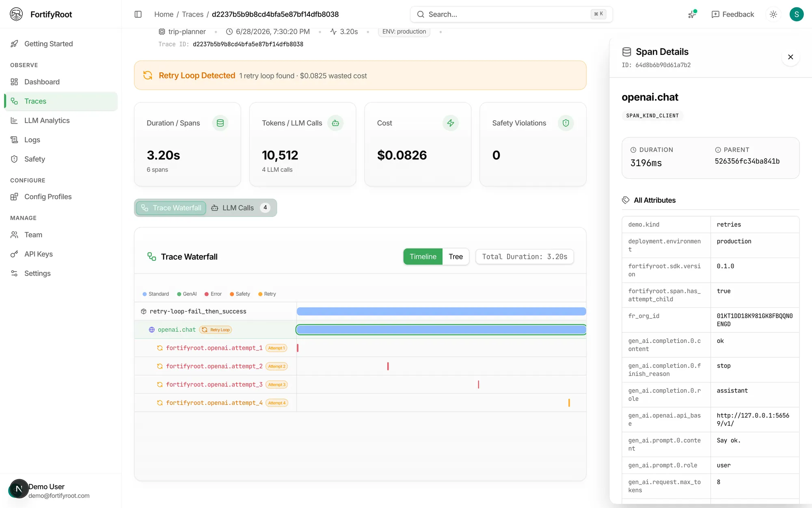Click the Retry Loop Detected warning icon
The image size is (812, 508).
[148, 76]
